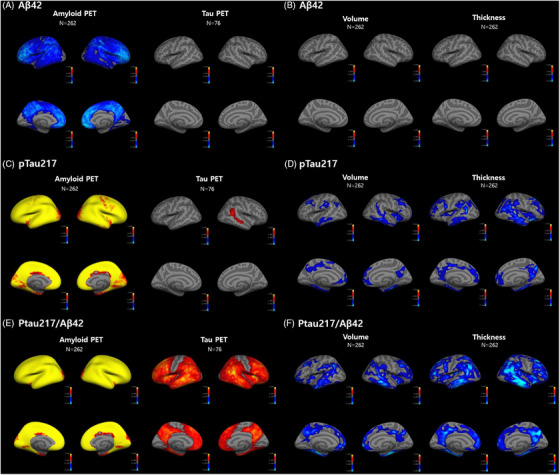Select "Amyloid PET" label in panel A

click(75, 14)
